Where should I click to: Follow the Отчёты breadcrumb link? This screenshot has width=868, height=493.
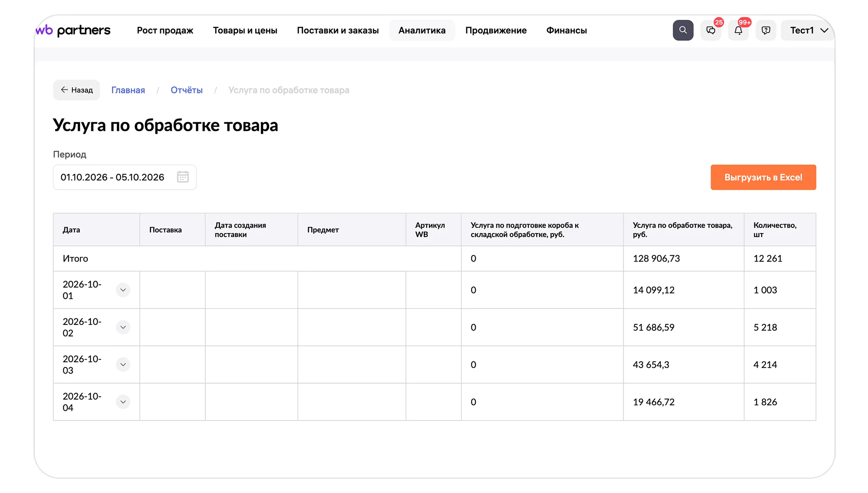(x=187, y=90)
